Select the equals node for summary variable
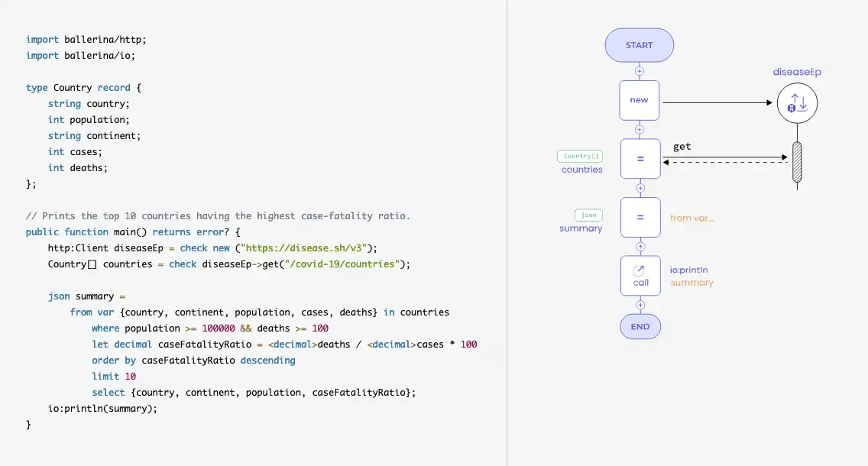This screenshot has width=868, height=466. pyautogui.click(x=640, y=217)
